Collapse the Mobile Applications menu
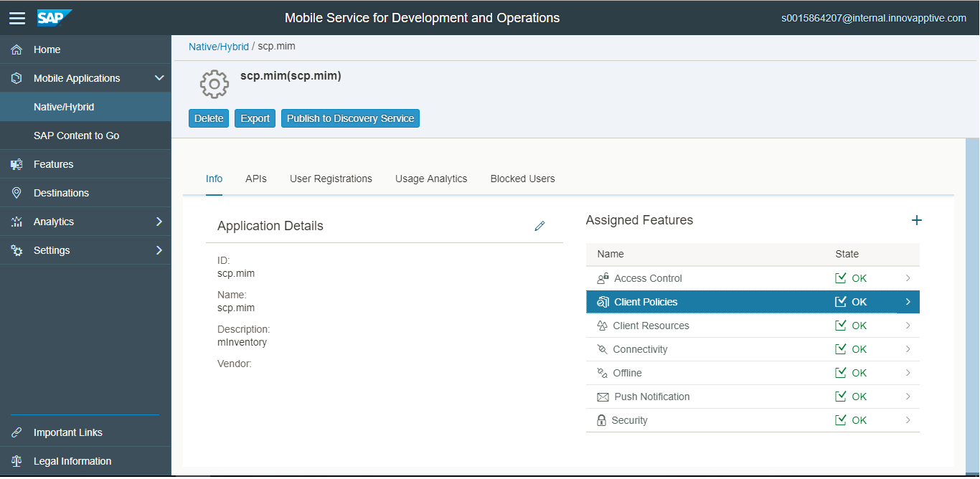The width and height of the screenshot is (980, 479). coord(159,78)
